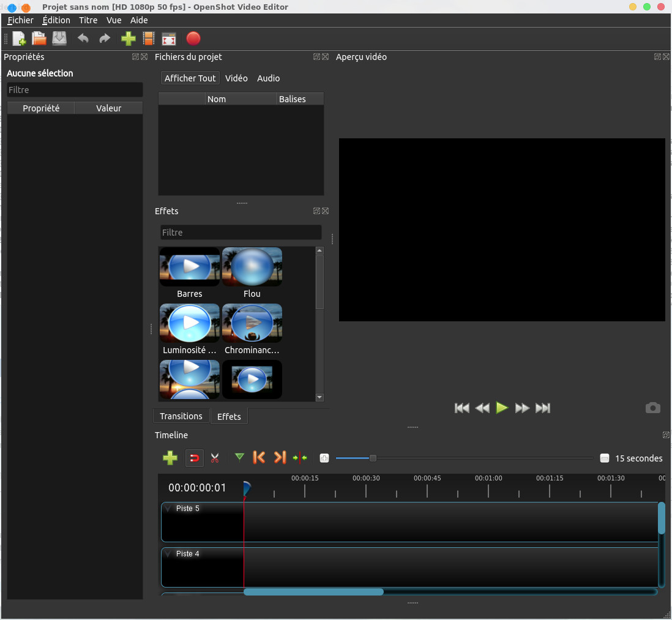Click the Save Project icon

click(59, 39)
